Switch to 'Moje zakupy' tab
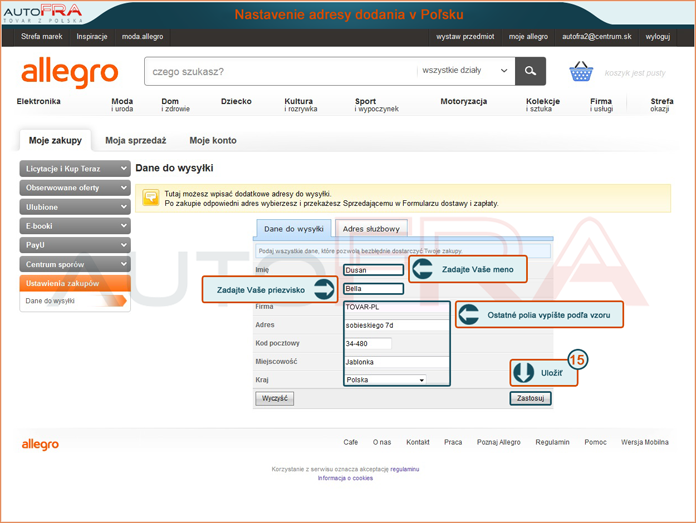Viewport: 696px width, 523px height. [x=55, y=140]
